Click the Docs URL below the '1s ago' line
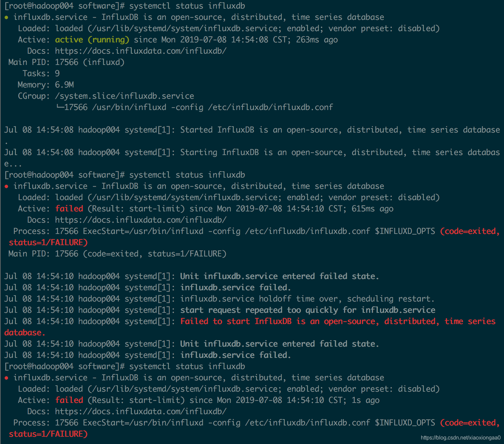 click(141, 412)
